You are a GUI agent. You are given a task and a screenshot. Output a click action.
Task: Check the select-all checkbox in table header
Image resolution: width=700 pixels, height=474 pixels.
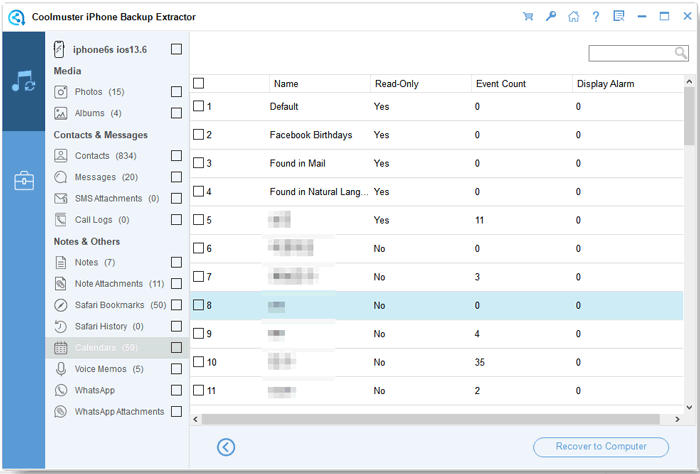(198, 83)
